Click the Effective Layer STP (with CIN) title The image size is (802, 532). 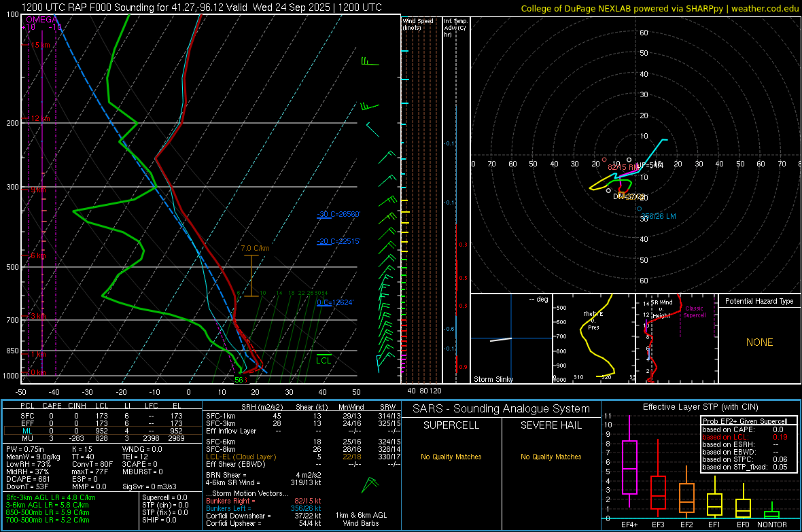701,407
